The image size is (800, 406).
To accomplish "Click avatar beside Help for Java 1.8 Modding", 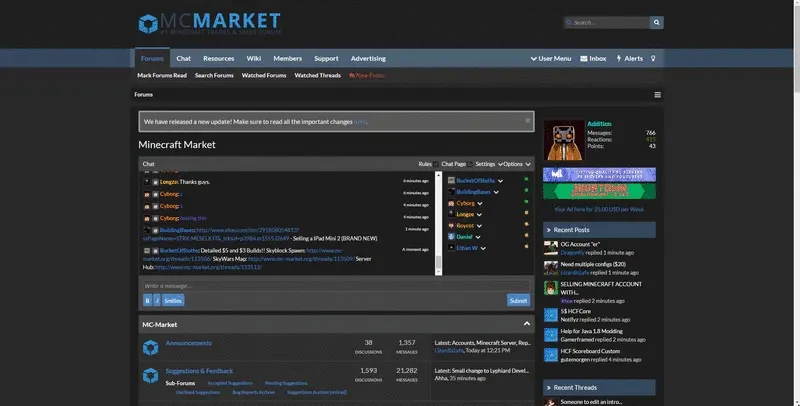I will pyautogui.click(x=551, y=335).
